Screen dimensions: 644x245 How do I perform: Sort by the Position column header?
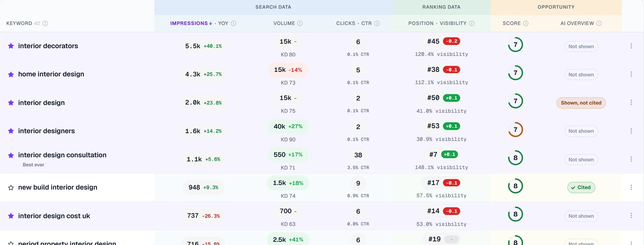421,23
